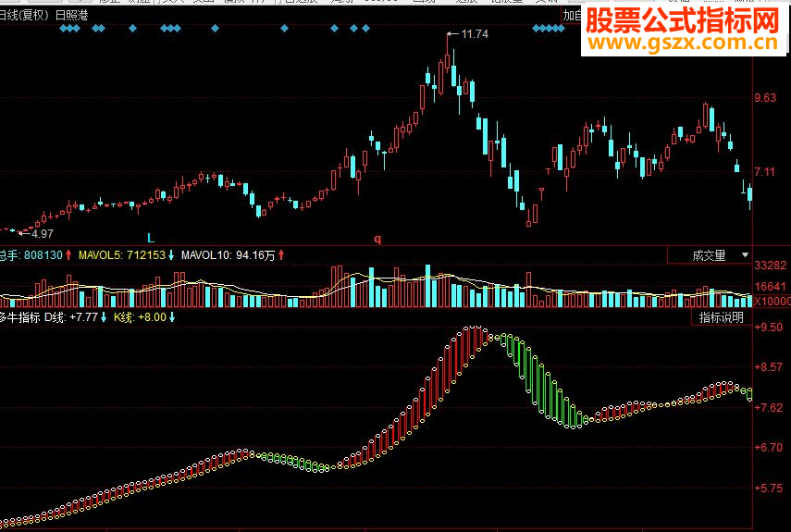Click the blue L marker below the candlesticks

pos(150,238)
